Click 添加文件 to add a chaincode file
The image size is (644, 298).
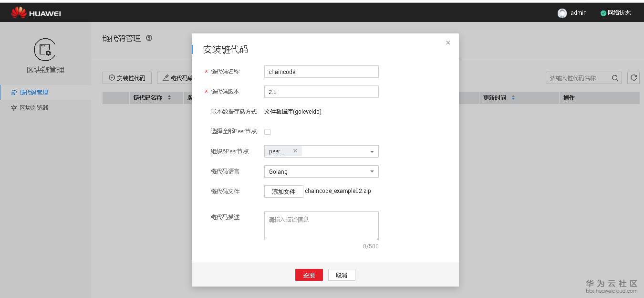tap(284, 192)
